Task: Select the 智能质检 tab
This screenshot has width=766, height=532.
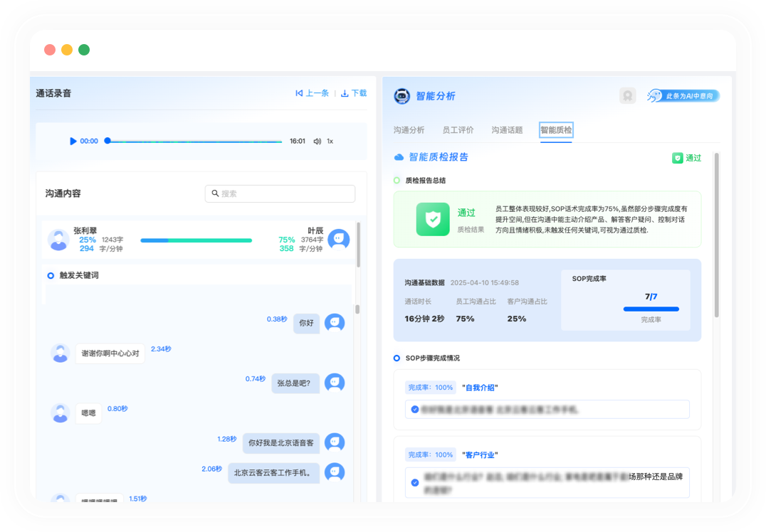Action: coord(555,130)
